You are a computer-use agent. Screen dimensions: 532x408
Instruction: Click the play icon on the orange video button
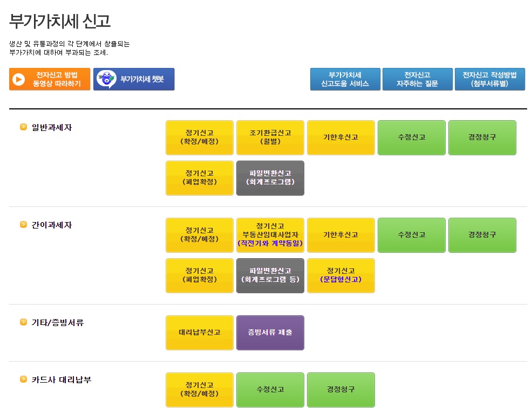tap(19, 79)
